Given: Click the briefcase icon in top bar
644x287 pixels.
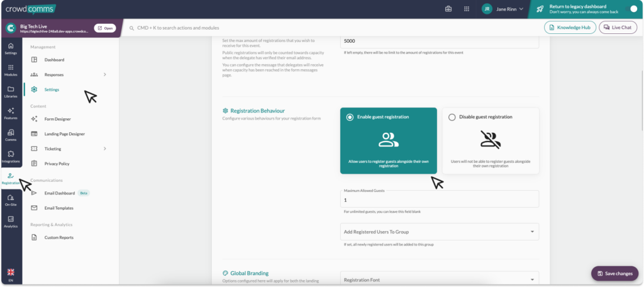Looking at the screenshot, I should [x=448, y=9].
